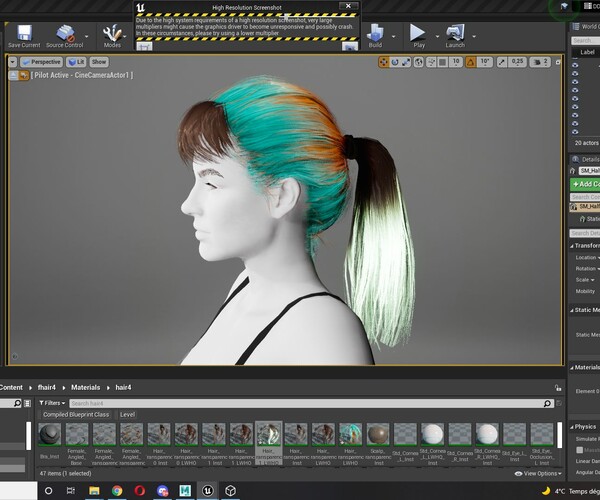Open View Options in Content Browser
The image size is (600, 500).
[x=538, y=474]
